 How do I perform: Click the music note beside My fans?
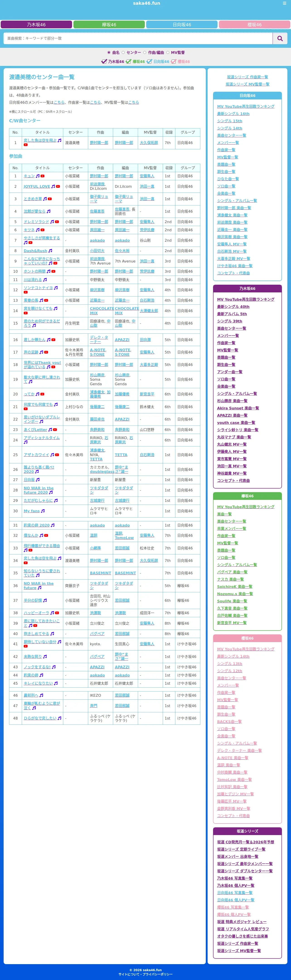[x=43, y=511]
